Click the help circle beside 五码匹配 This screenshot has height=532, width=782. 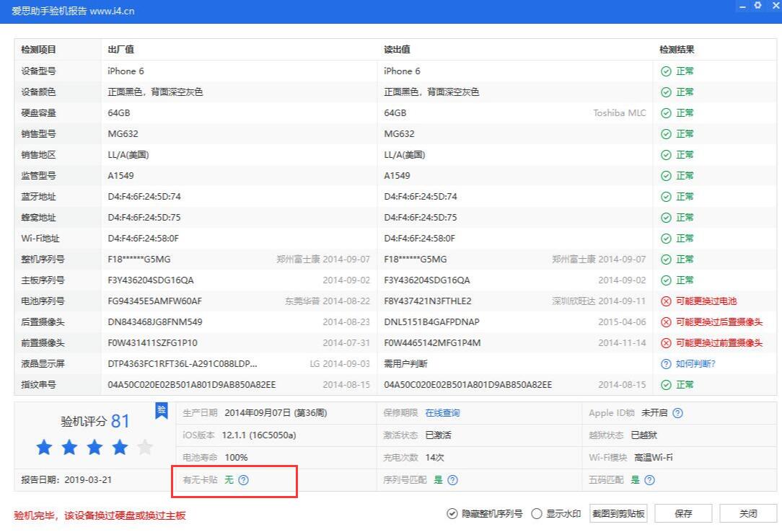tap(649, 479)
